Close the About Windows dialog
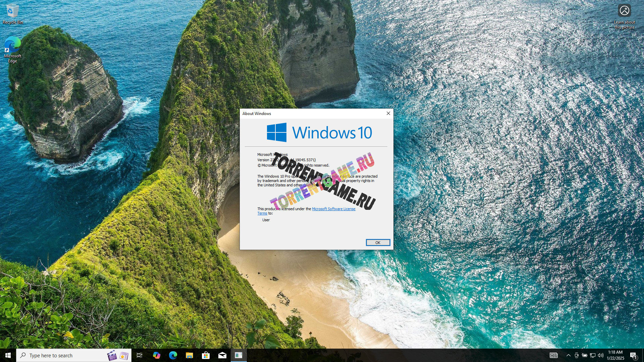This screenshot has width=644, height=362. [x=388, y=114]
